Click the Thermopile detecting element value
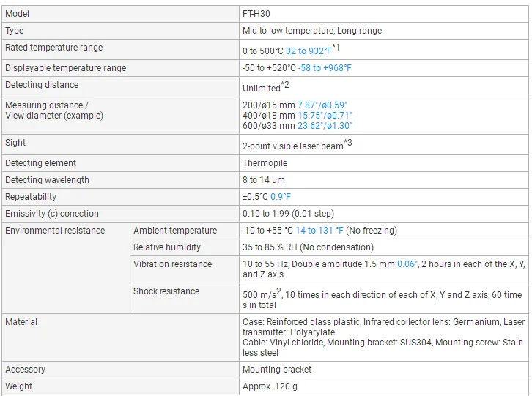Image resolution: width=532 pixels, height=396 pixels. tap(265, 163)
